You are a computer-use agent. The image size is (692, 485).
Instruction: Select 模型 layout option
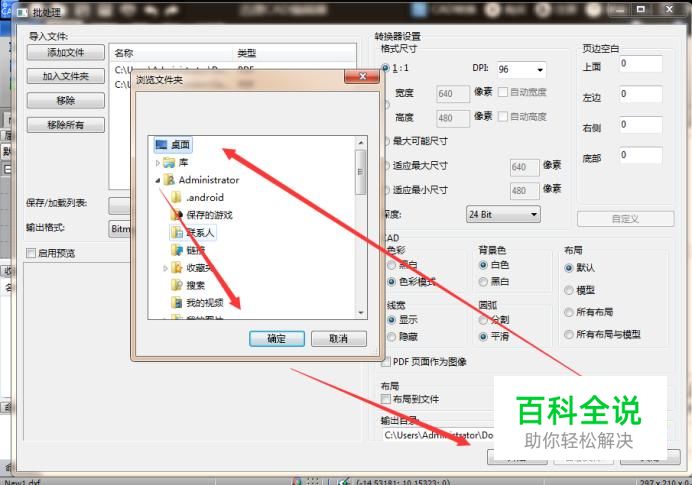tap(568, 290)
